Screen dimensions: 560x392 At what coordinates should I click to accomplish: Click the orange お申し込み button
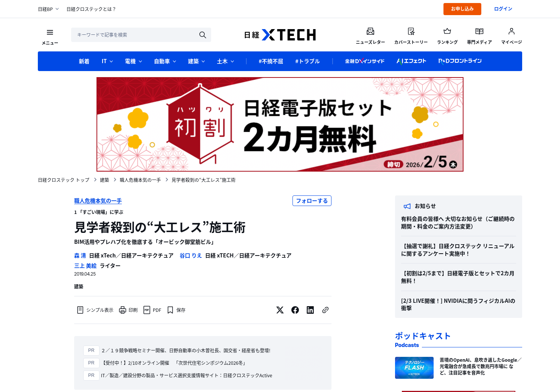[x=462, y=9]
